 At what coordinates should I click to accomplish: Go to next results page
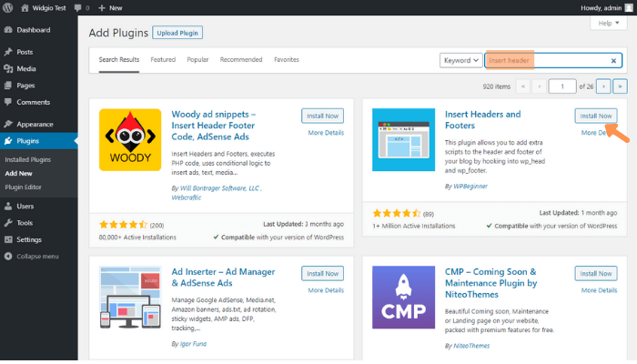603,86
